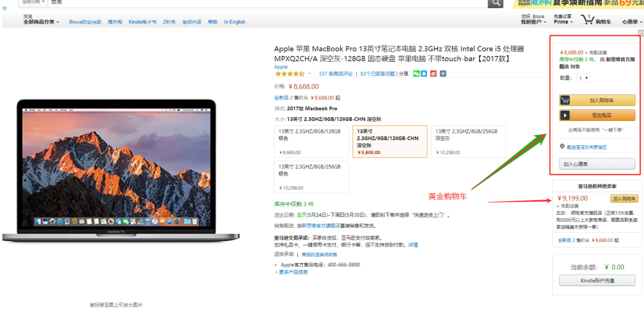Click the star rating stars
The image size is (644, 309).
pos(290,74)
